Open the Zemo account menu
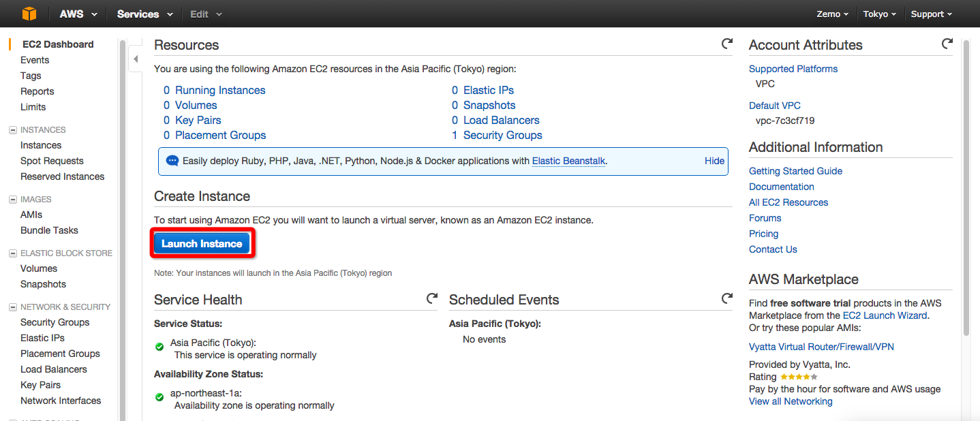This screenshot has height=421, width=980. 833,14
